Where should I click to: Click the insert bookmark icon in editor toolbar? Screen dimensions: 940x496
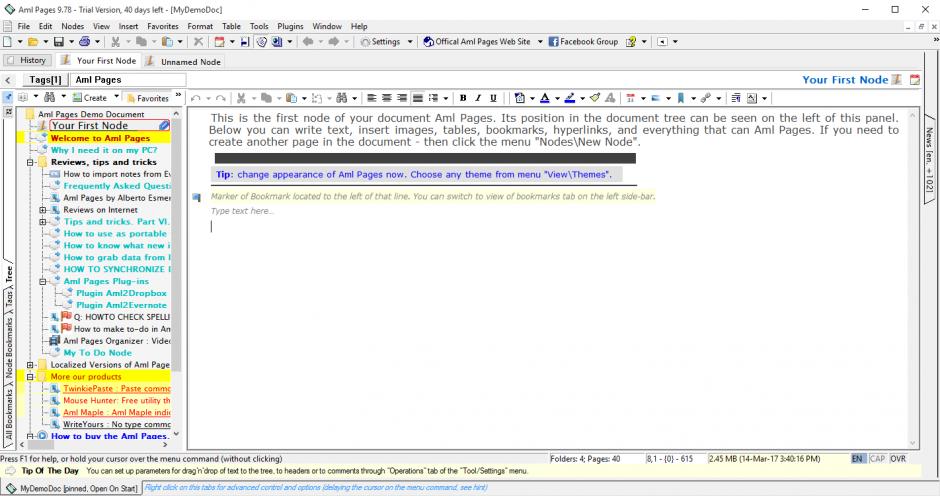pyautogui.click(x=680, y=98)
